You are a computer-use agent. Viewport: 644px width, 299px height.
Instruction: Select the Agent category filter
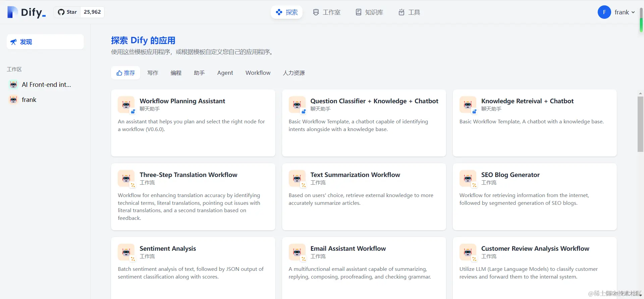tap(225, 73)
